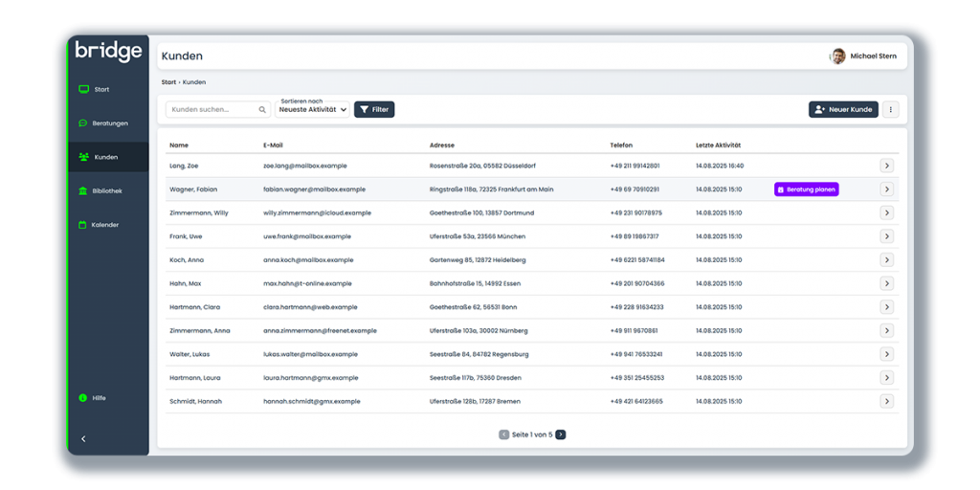Click Michael Stern's profile avatar
This screenshot has width=980, height=490.
(837, 56)
